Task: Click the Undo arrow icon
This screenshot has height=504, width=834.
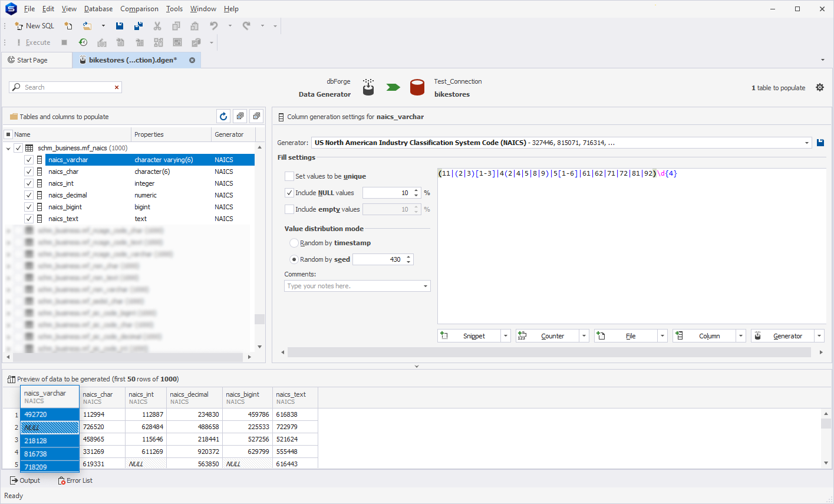Action: (214, 26)
